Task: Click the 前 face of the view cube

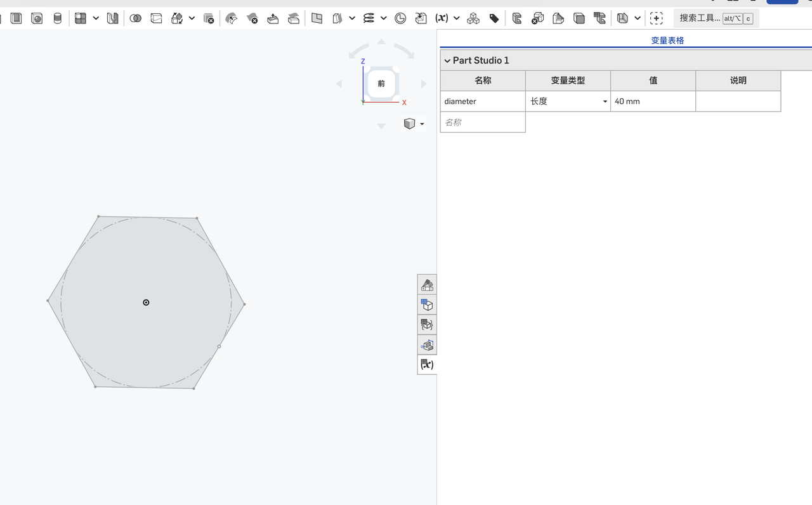Action: [x=381, y=83]
